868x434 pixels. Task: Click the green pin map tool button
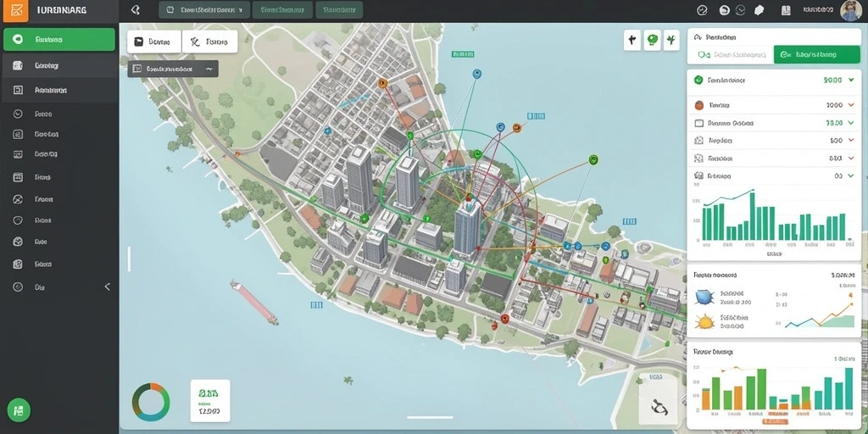pos(653,40)
